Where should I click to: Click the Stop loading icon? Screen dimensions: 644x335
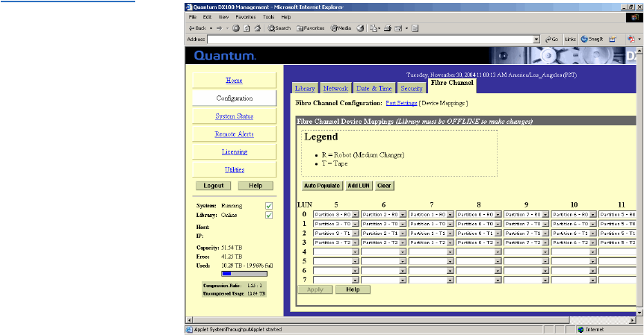point(236,28)
